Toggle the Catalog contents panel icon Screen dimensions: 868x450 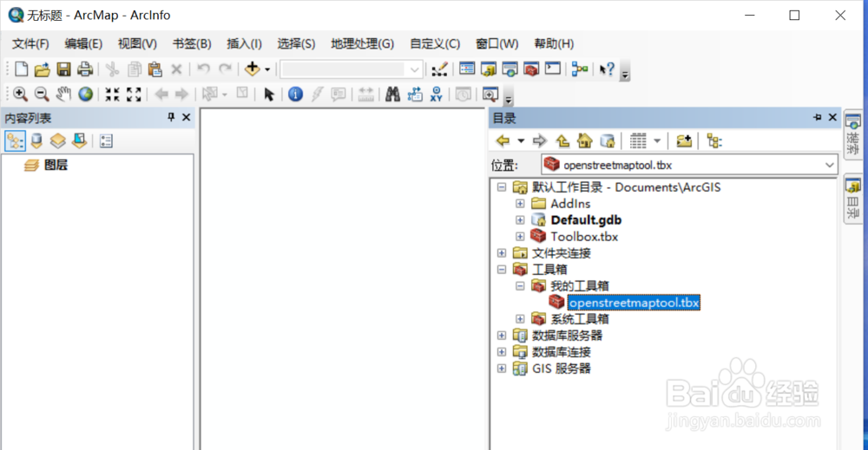pos(714,141)
